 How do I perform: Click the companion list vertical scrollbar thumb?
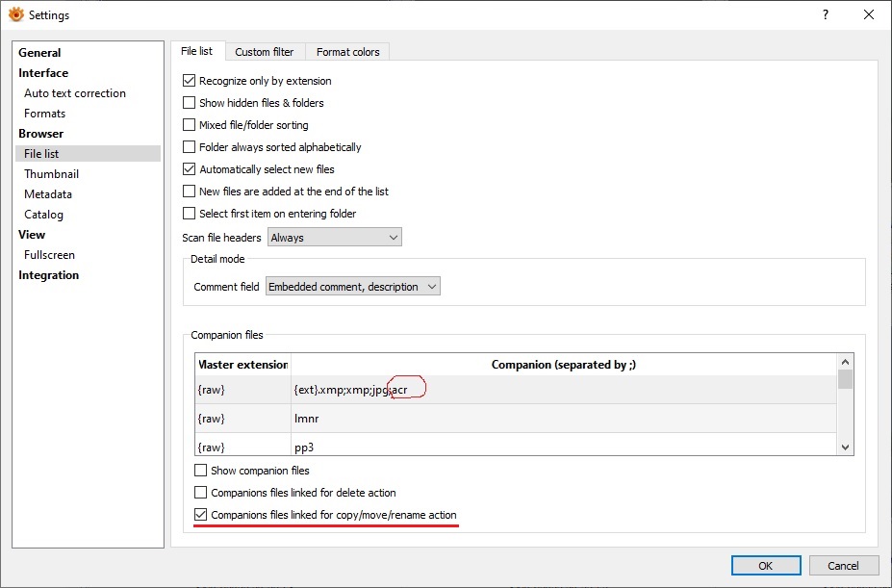pyautogui.click(x=845, y=379)
